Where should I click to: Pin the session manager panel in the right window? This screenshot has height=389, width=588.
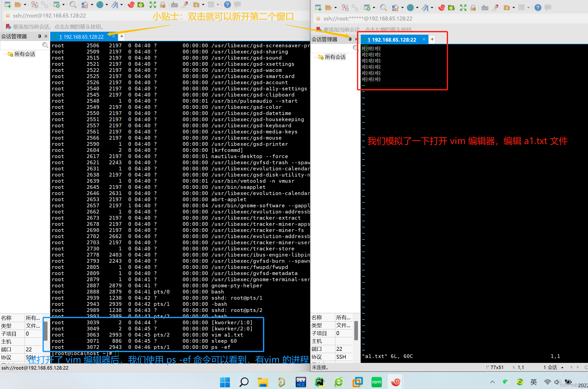point(350,39)
